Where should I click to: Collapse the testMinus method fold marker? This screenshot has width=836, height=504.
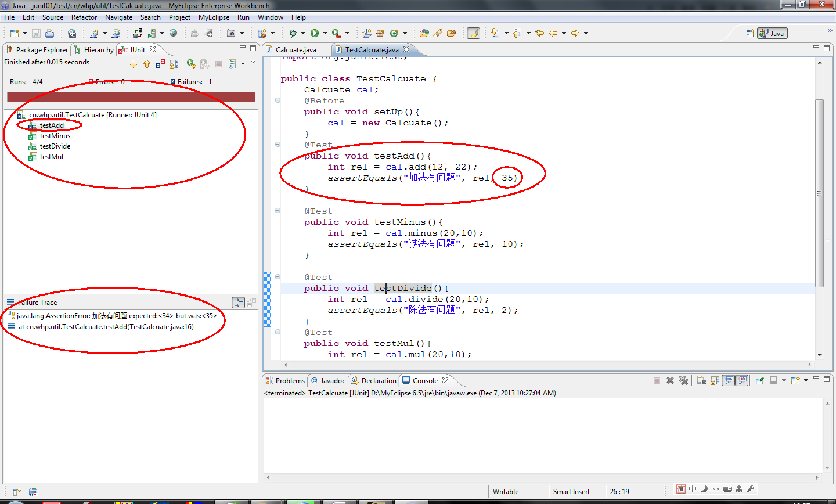(x=278, y=211)
